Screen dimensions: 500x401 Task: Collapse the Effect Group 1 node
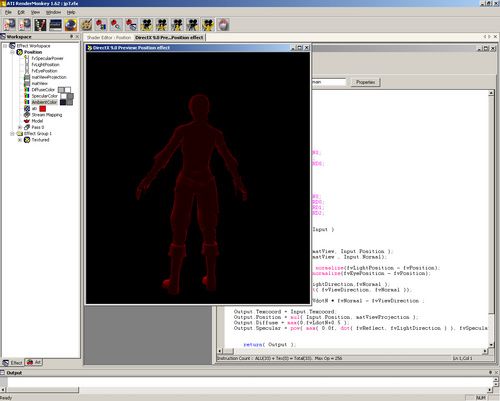[12, 134]
